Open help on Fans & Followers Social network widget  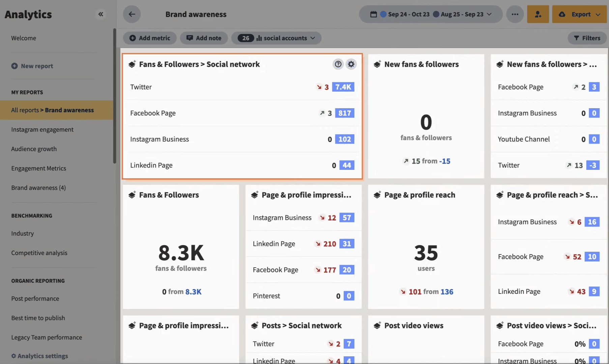338,64
